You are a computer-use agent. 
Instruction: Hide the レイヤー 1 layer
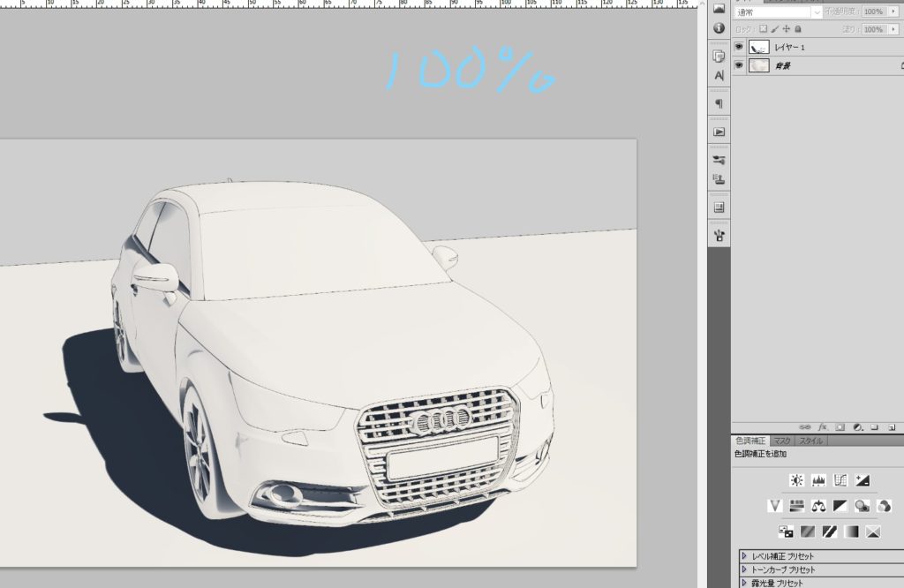pos(740,47)
